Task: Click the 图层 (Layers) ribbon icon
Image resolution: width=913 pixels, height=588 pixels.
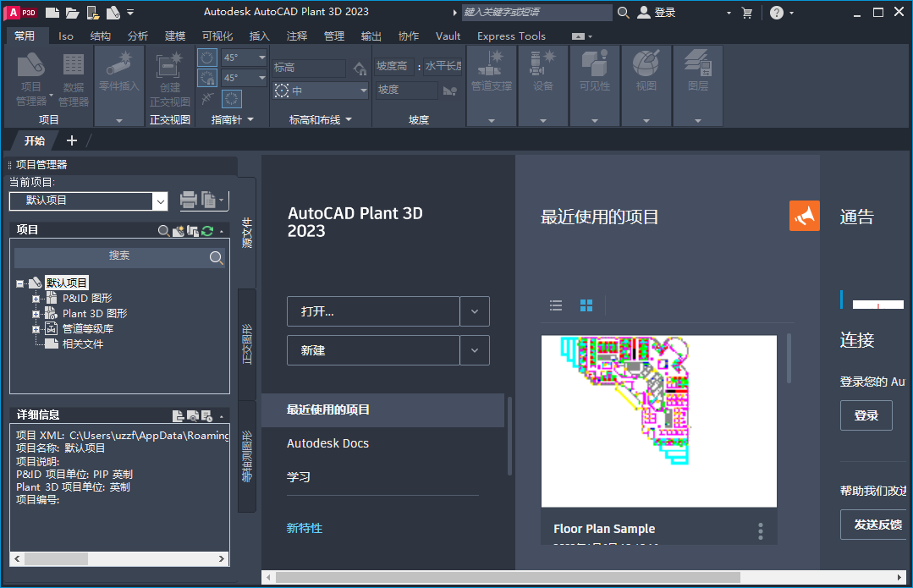Action: tap(697, 74)
